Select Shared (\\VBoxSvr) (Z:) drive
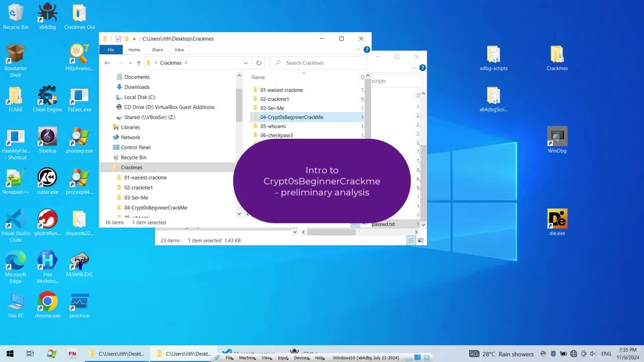The width and height of the screenshot is (644, 362). (149, 117)
